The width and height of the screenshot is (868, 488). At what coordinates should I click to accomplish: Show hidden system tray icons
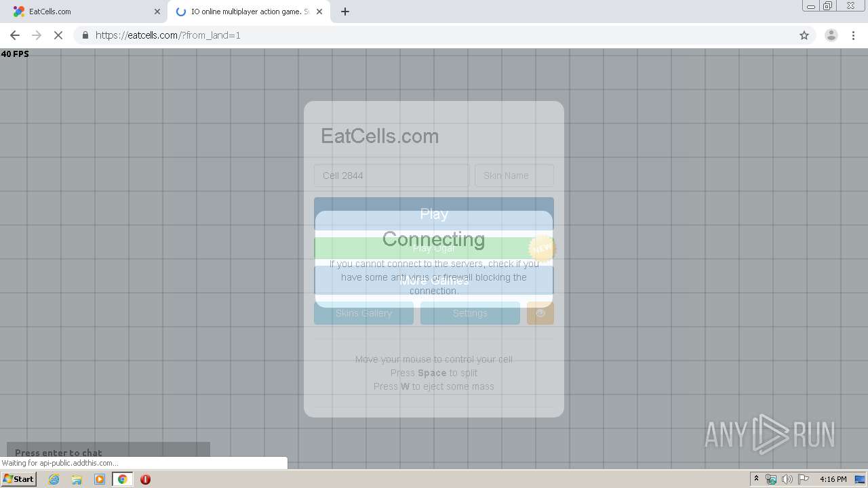pos(756,479)
